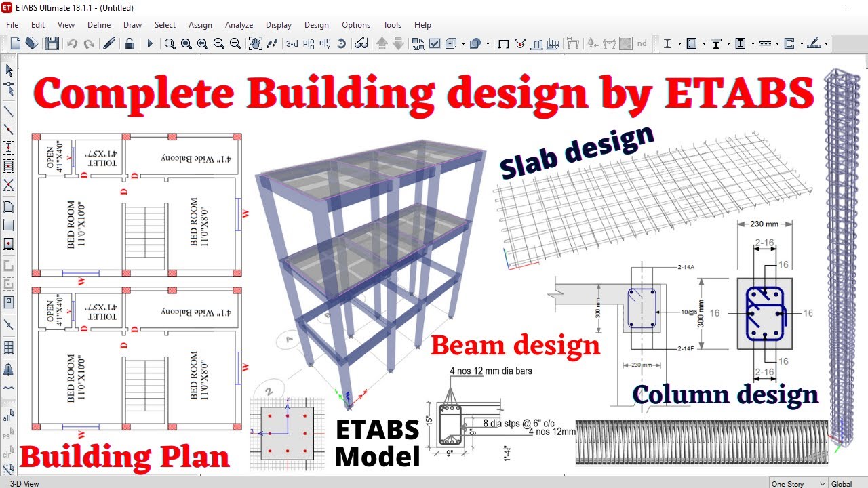Open the File menu
Image resolution: width=868 pixels, height=488 pixels.
pyautogui.click(x=12, y=25)
